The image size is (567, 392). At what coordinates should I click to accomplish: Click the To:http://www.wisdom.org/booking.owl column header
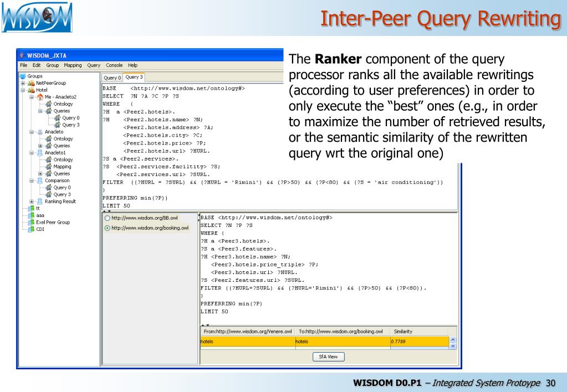343,331
